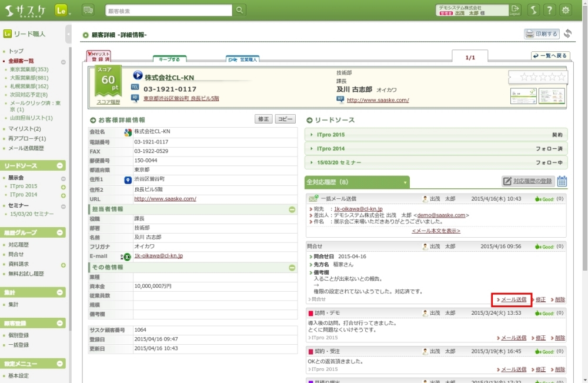Open the first business card thumbnail
Viewport: 588px width, 383px height.
click(523, 96)
